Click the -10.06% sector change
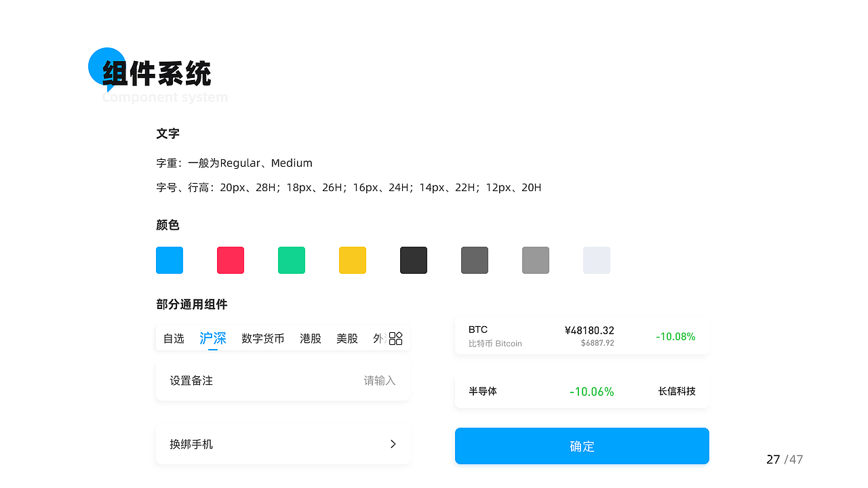The width and height of the screenshot is (868, 488). click(592, 392)
